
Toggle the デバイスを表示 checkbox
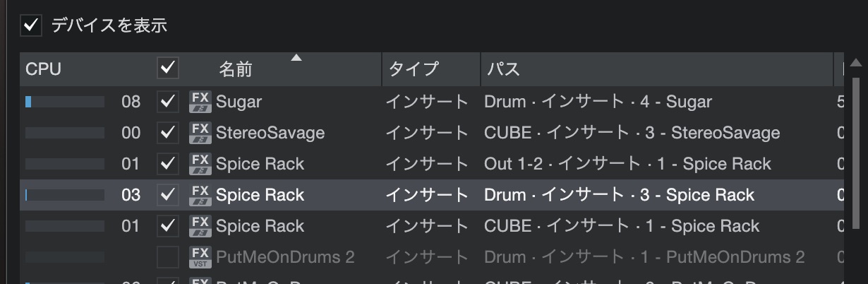coord(31,26)
